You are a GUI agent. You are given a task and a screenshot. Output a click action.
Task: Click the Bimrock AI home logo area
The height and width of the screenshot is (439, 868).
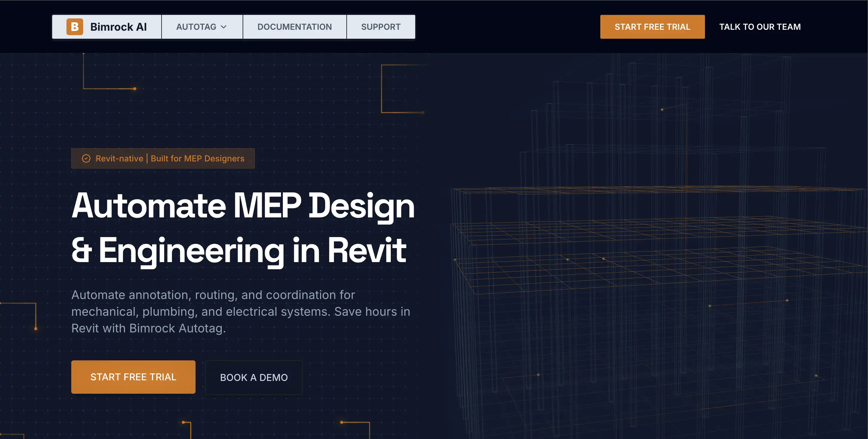[106, 27]
